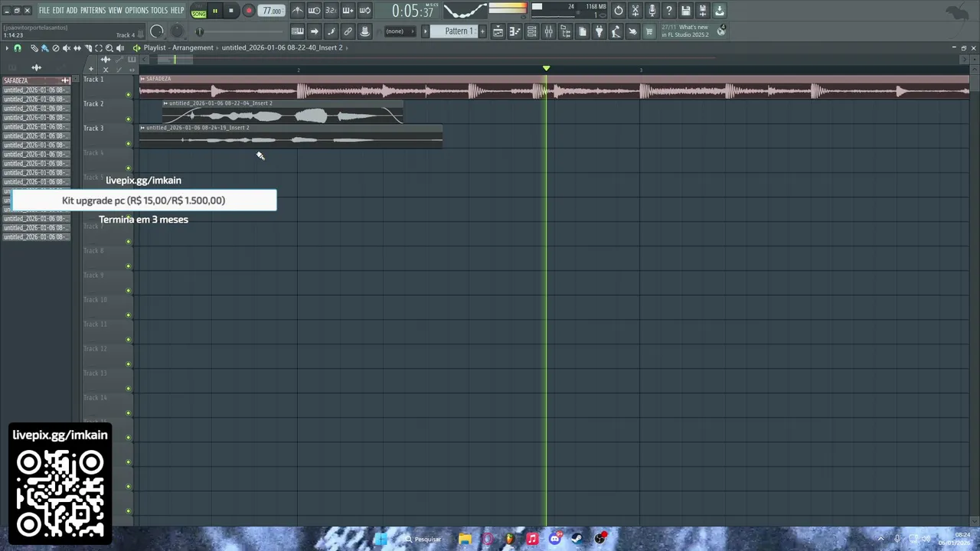
Task: Click the microphone one-click recording icon
Action: point(652,11)
